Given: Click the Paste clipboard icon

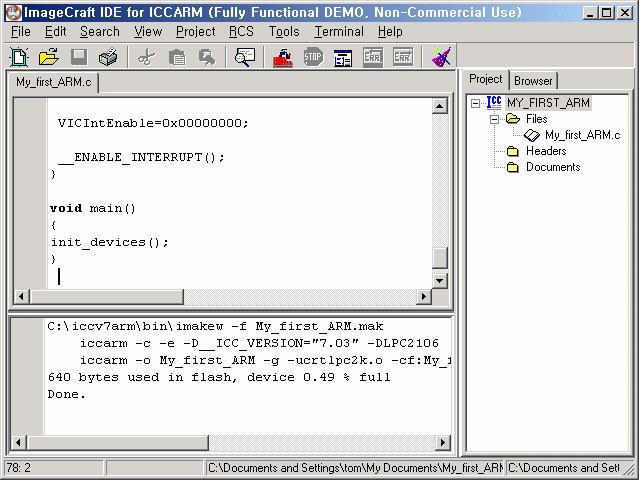Looking at the screenshot, I should pos(177,57).
